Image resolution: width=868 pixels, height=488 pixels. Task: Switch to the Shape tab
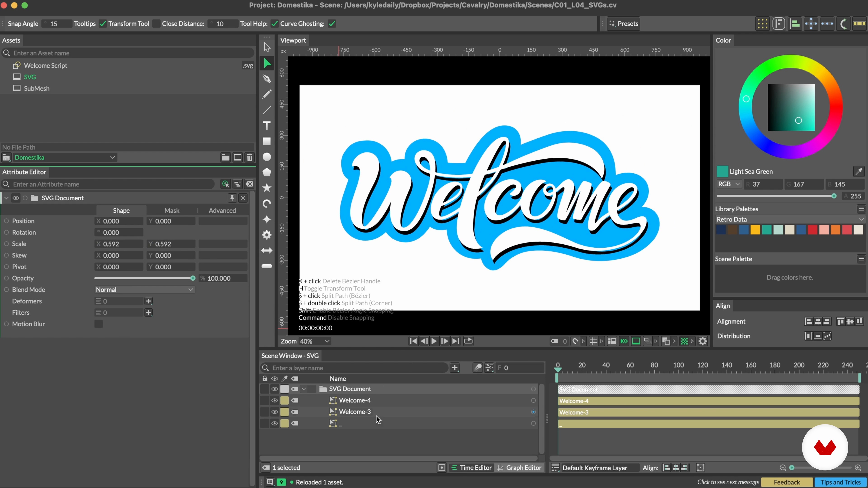[121, 211]
